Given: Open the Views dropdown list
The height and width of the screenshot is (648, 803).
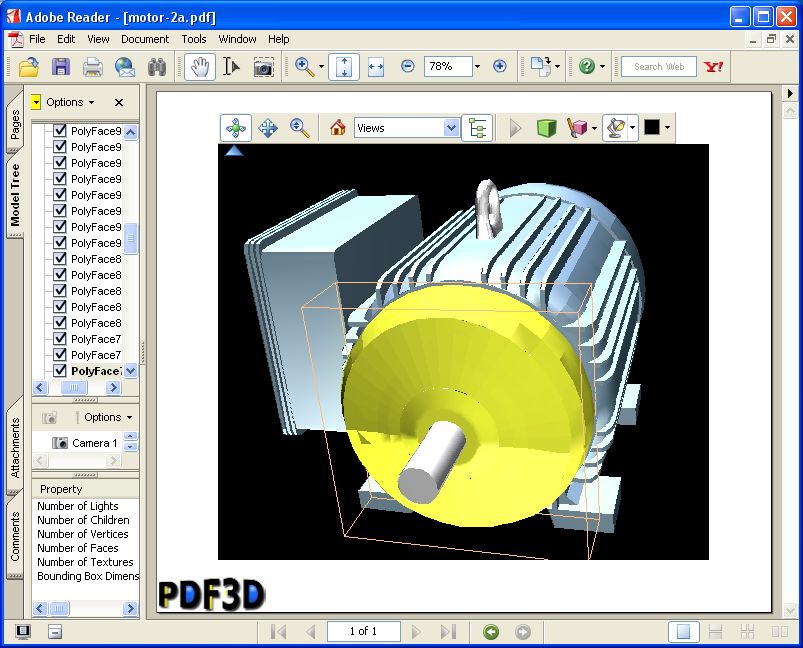Looking at the screenshot, I should click(450, 128).
